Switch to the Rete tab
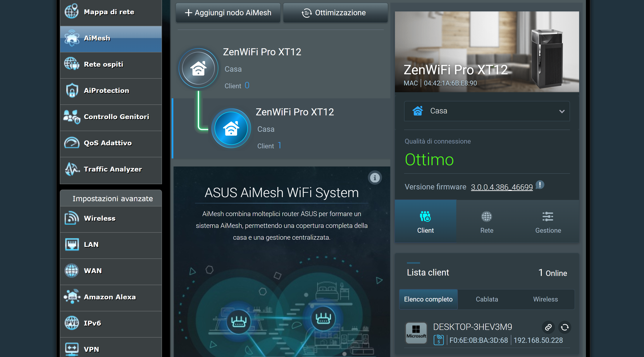 coord(487,221)
